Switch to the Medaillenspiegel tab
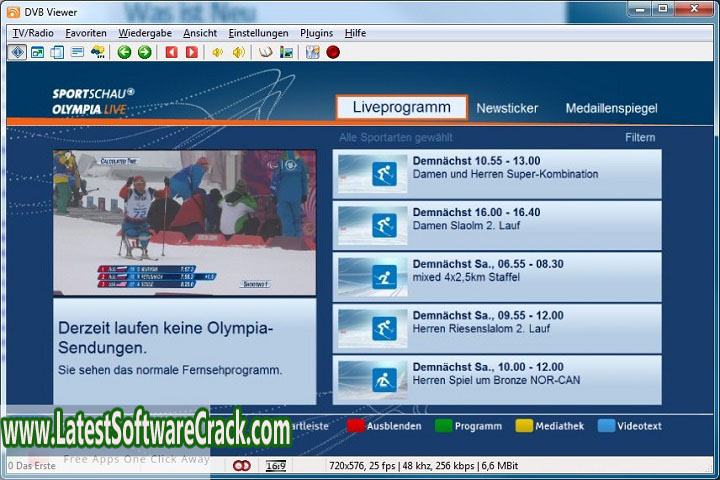Viewport: 720px width, 480px height. (611, 108)
